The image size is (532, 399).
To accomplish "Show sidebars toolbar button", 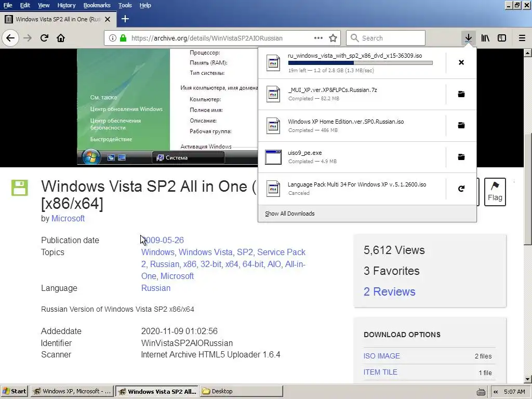I will 502,38.
